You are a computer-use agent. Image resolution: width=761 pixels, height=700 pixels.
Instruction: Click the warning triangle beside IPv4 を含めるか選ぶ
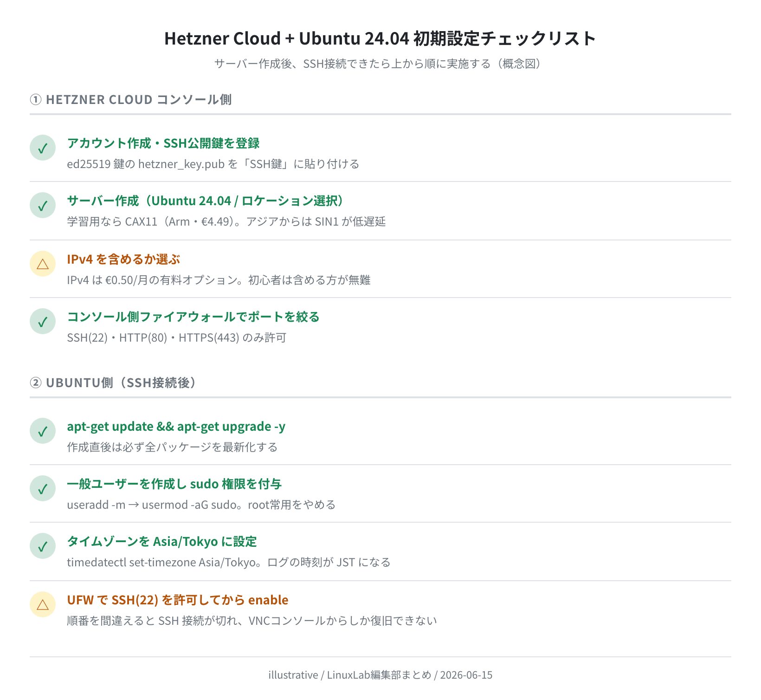pyautogui.click(x=43, y=264)
